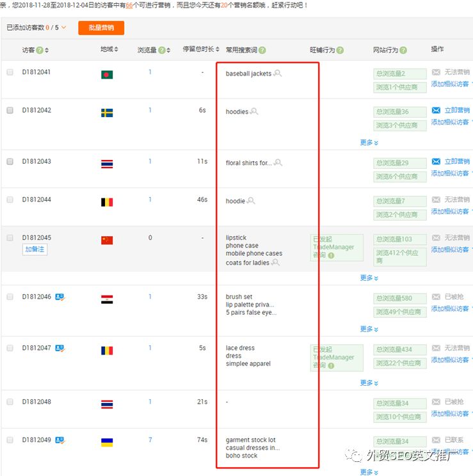
Task: Click contact card icon next to D1812047
Action: pos(60,348)
